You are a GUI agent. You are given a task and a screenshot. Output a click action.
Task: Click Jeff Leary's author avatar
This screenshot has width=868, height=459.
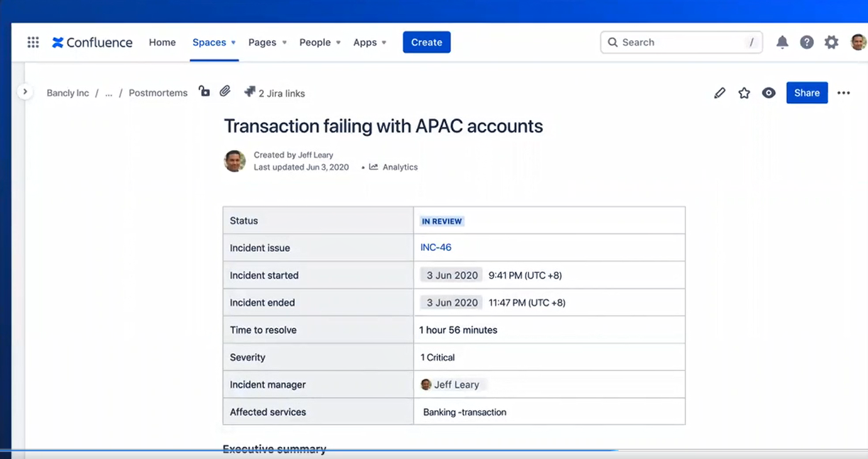tap(235, 161)
